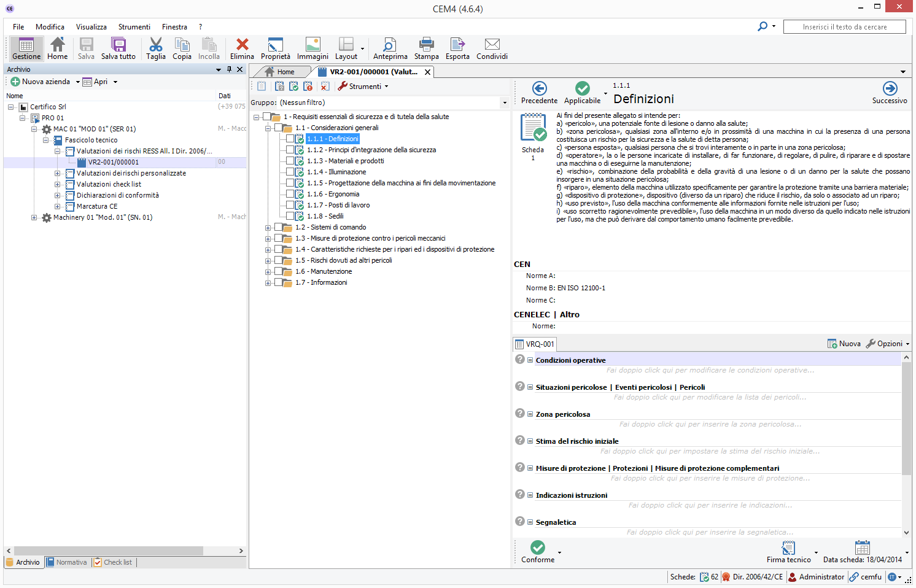The width and height of the screenshot is (916, 588).
Task: Click Nuova button in VRQ-001 panel
Action: pyautogui.click(x=844, y=344)
